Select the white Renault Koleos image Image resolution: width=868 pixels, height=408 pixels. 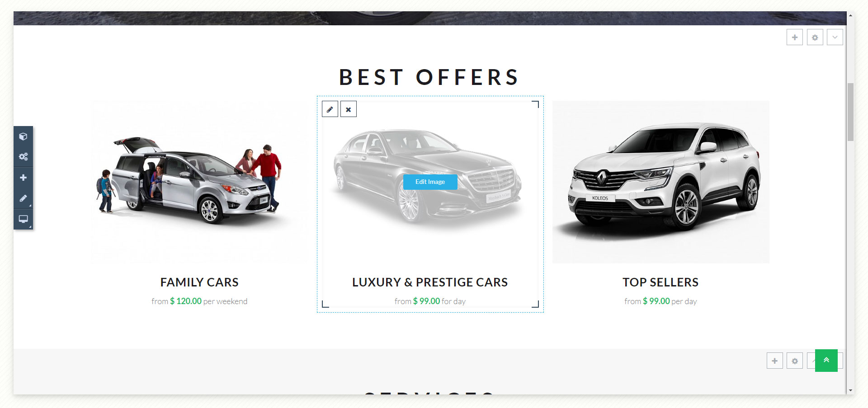[x=661, y=182]
